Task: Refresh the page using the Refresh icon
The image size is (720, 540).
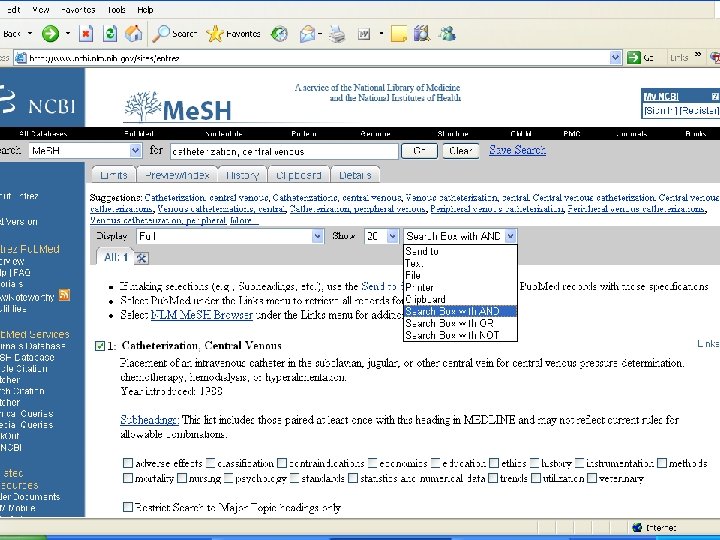Action: click(x=110, y=34)
